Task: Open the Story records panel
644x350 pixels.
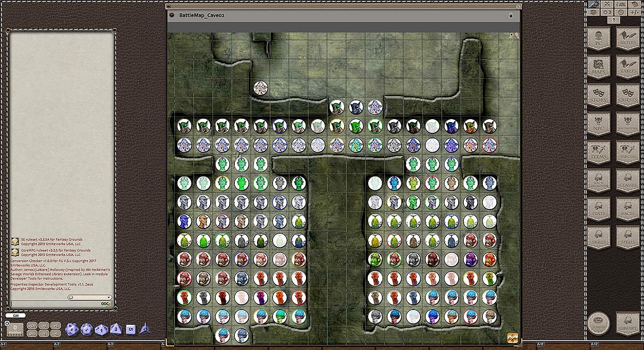Action: [x=599, y=96]
